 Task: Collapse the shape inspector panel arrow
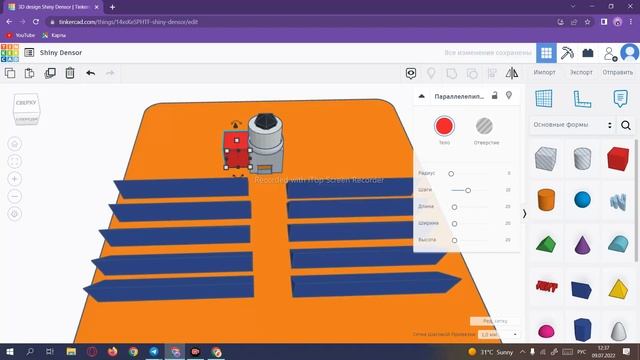pos(422,96)
